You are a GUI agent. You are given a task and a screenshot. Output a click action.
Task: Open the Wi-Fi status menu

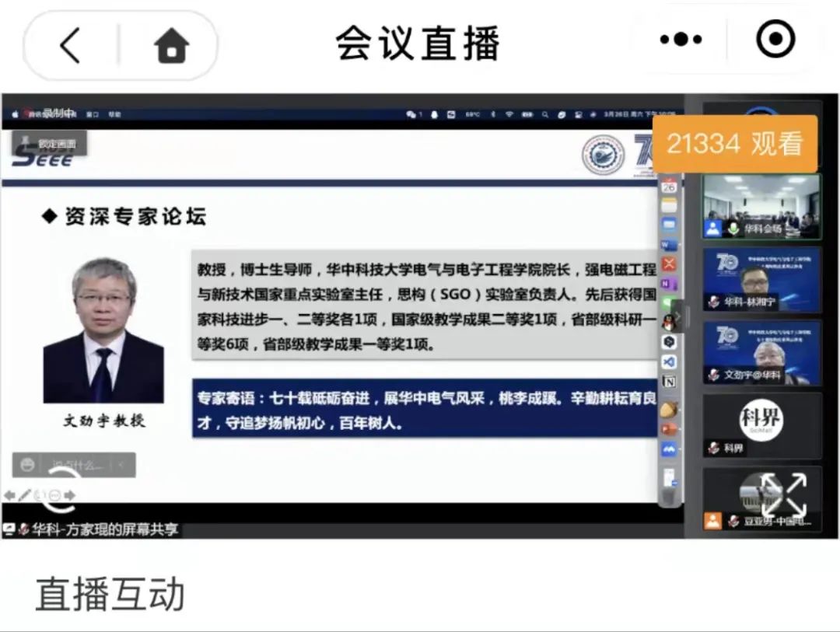click(x=509, y=113)
